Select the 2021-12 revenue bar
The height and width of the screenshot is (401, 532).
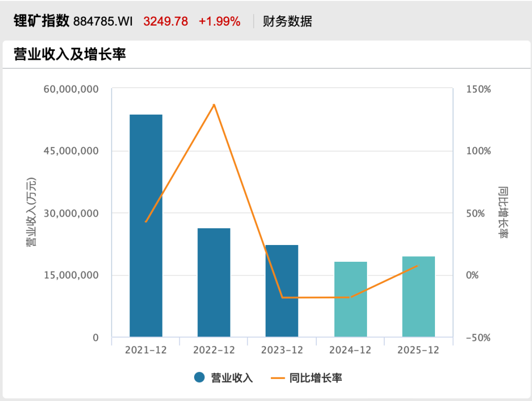click(146, 226)
